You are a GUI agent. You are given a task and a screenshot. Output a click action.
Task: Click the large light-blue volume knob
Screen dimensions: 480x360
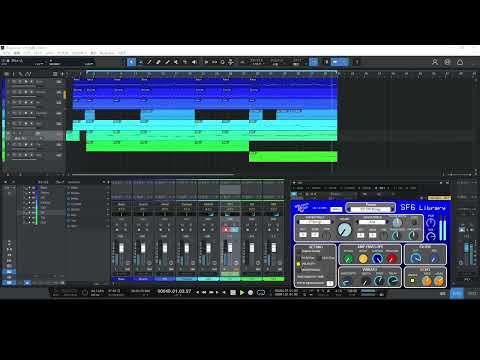tap(344, 230)
